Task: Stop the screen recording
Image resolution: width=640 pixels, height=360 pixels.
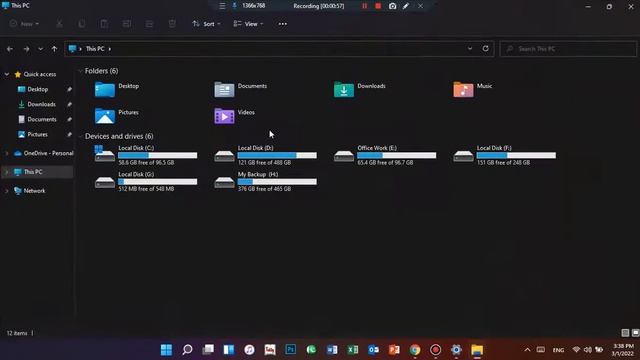Action: [x=378, y=6]
